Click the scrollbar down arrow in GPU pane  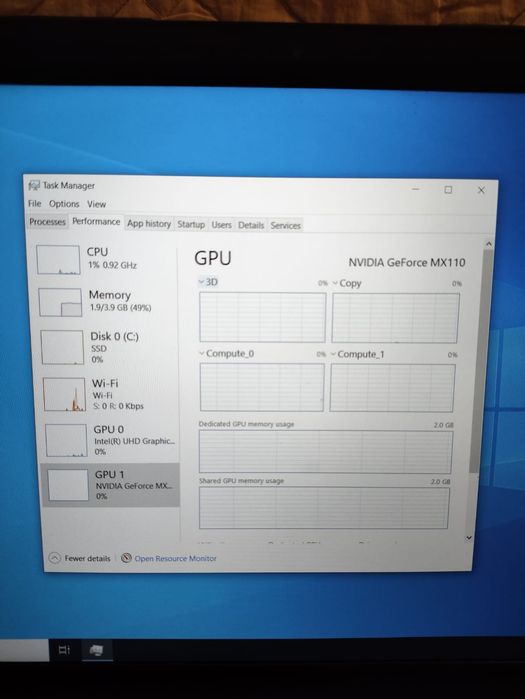(468, 538)
